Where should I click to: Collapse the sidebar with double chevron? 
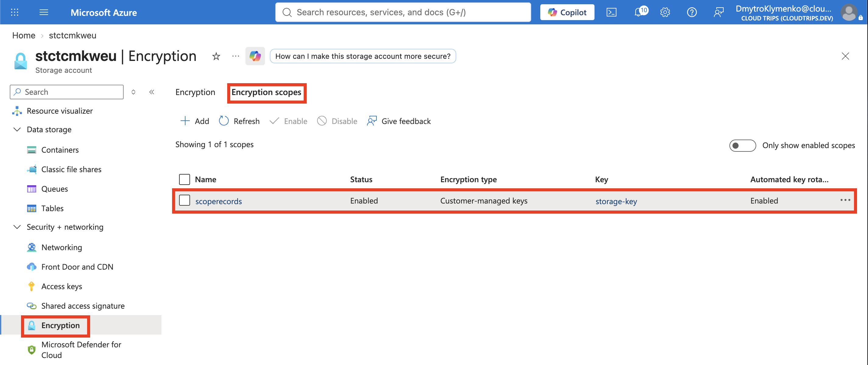pos(152,92)
